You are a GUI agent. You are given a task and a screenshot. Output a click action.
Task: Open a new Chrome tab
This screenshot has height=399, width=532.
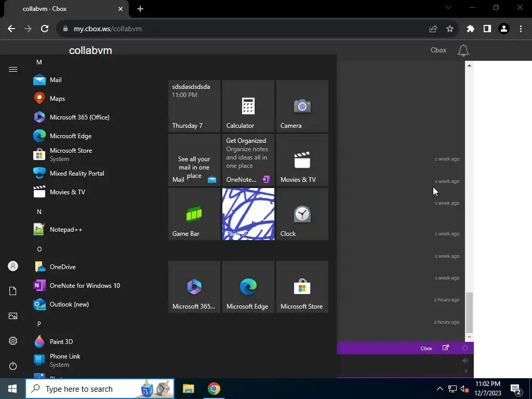140,9
